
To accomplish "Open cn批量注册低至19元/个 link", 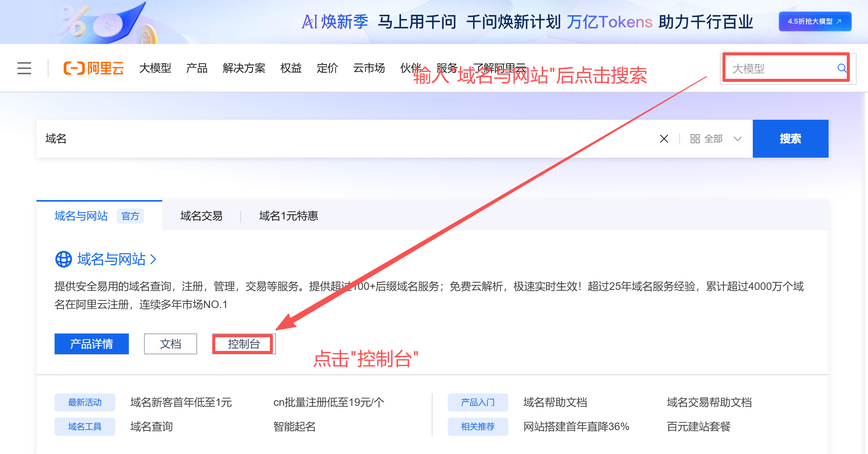I will [329, 402].
